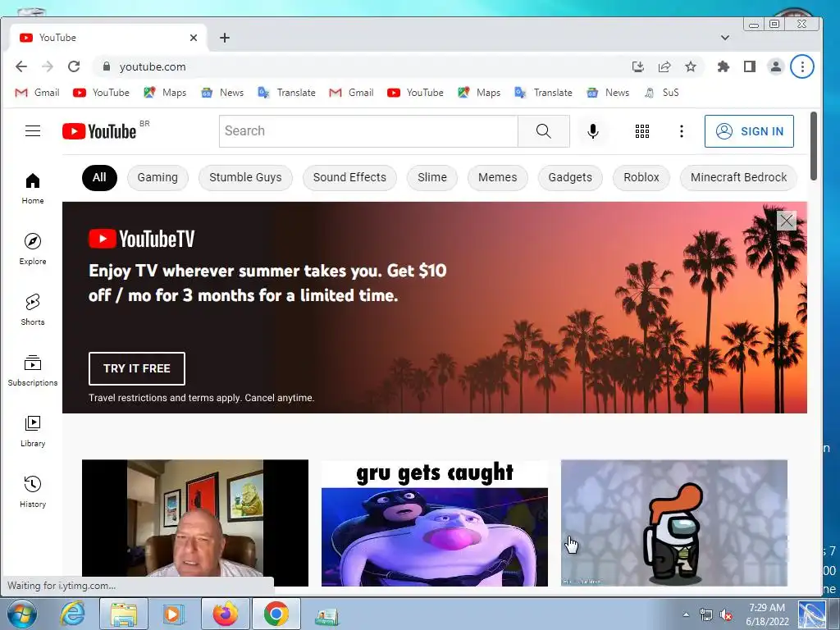Select the Minecraft Bedrock chip
This screenshot has width=840, height=630.
738,177
